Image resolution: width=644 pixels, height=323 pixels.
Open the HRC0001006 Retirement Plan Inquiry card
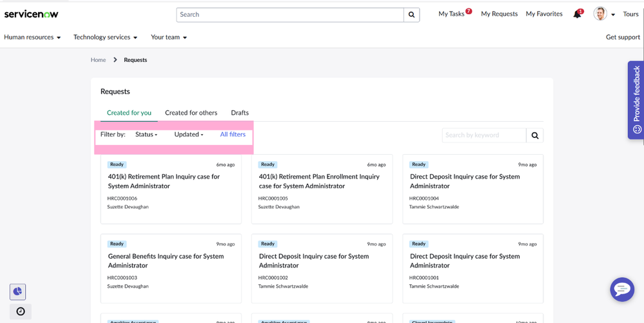pos(171,189)
